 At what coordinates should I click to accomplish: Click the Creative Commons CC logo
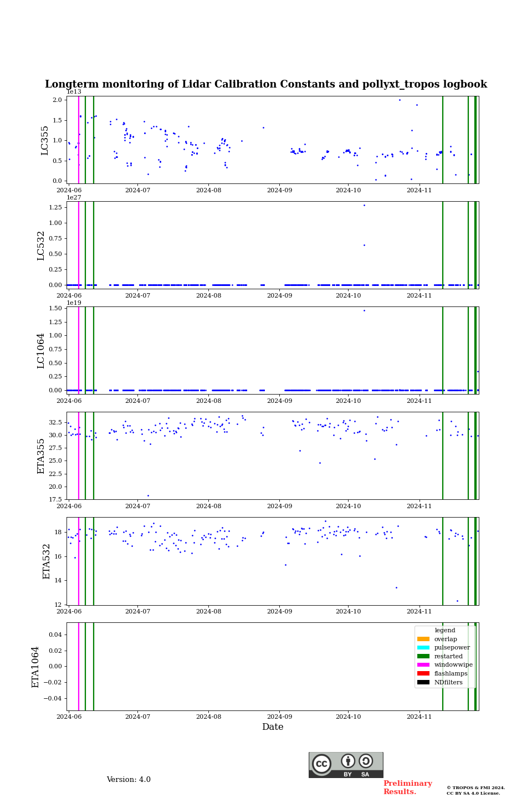321,764
